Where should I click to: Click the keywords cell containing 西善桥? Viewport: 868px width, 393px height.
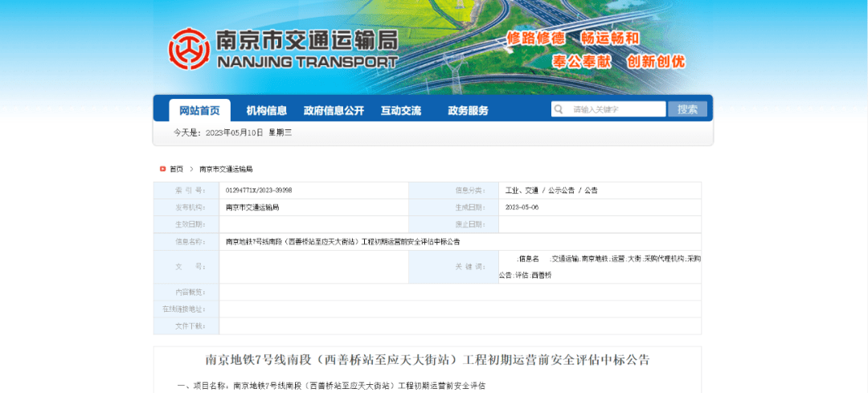[x=600, y=267]
